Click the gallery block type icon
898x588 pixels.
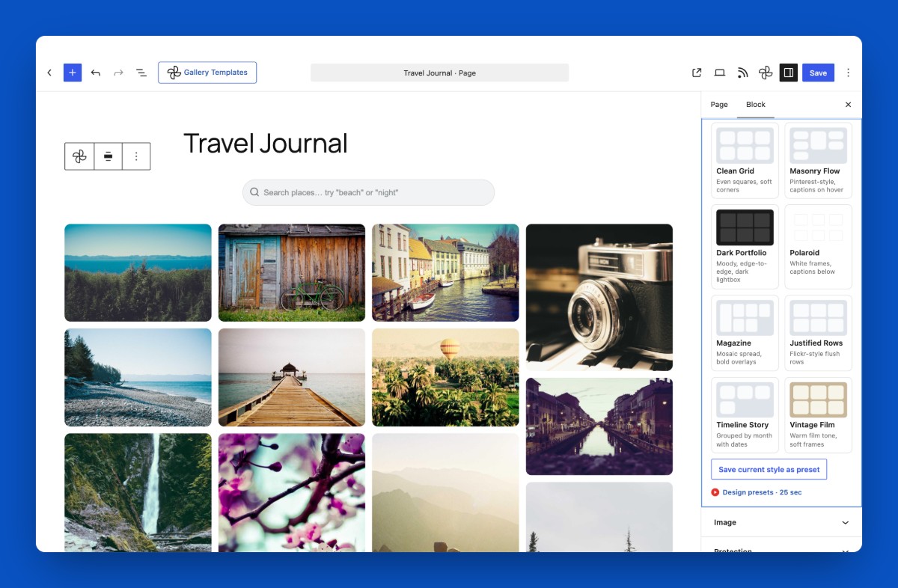79,156
